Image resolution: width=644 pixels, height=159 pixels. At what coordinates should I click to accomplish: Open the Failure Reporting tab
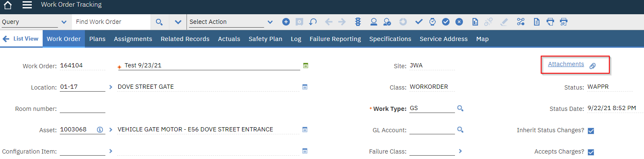pyautogui.click(x=335, y=39)
